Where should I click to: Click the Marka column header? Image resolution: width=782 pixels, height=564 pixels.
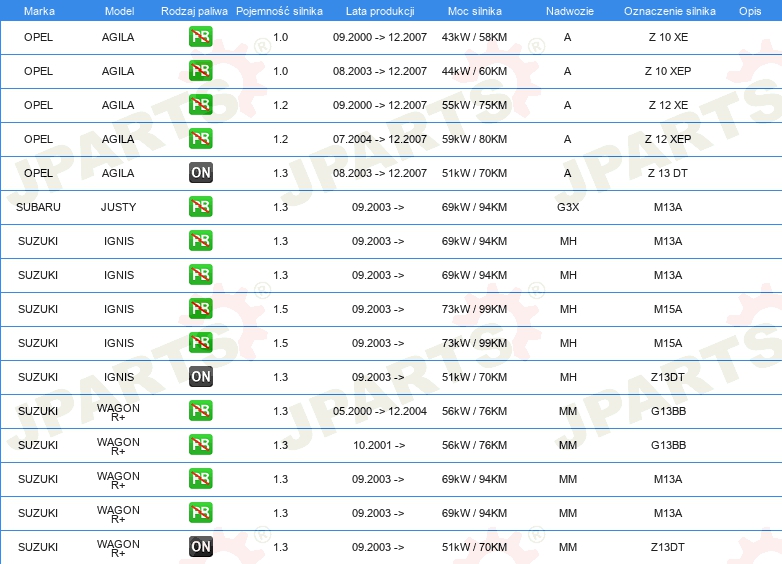39,10
